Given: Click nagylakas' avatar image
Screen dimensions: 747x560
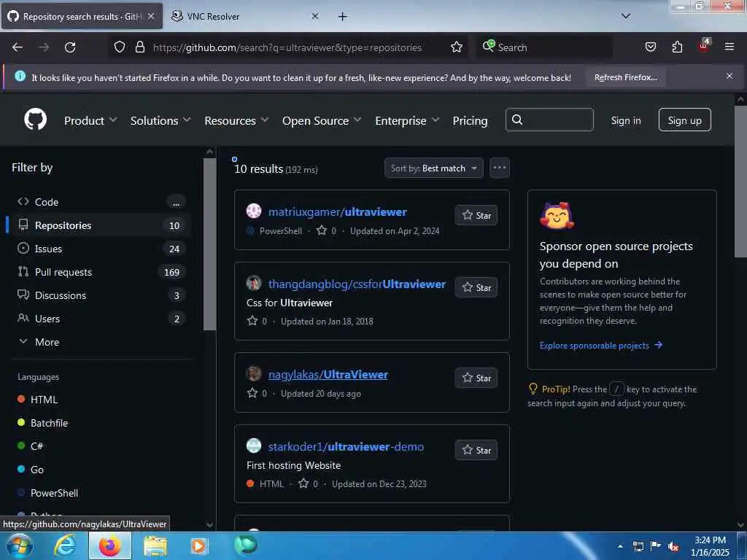Looking at the screenshot, I should [253, 373].
